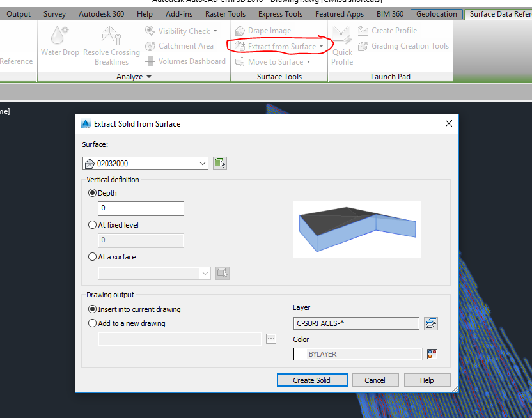Click the pick icon next to the At a surface dropdown
Viewport: 532px width, 418px height.
click(x=223, y=273)
